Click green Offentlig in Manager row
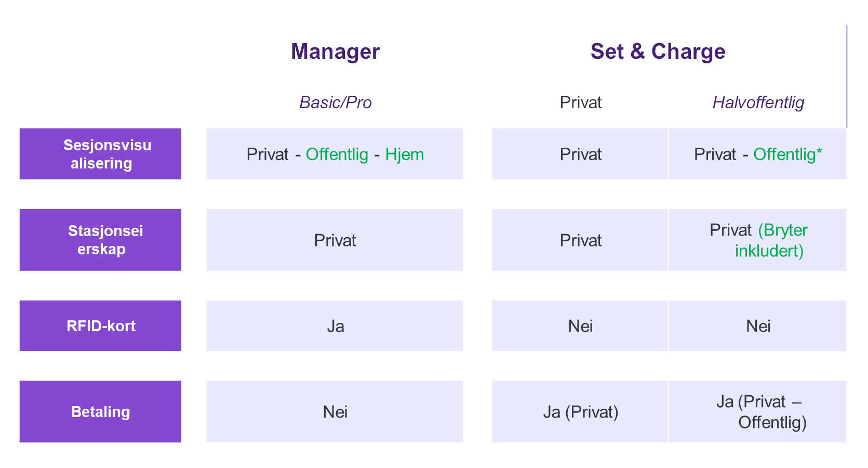 point(337,154)
